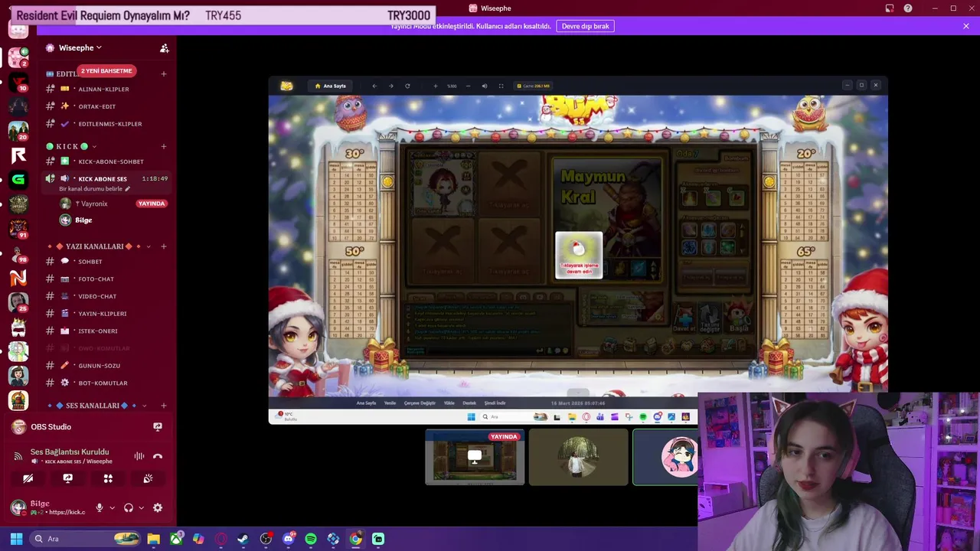Open the SOHBET text channel
The image size is (980, 551).
[x=107, y=262]
